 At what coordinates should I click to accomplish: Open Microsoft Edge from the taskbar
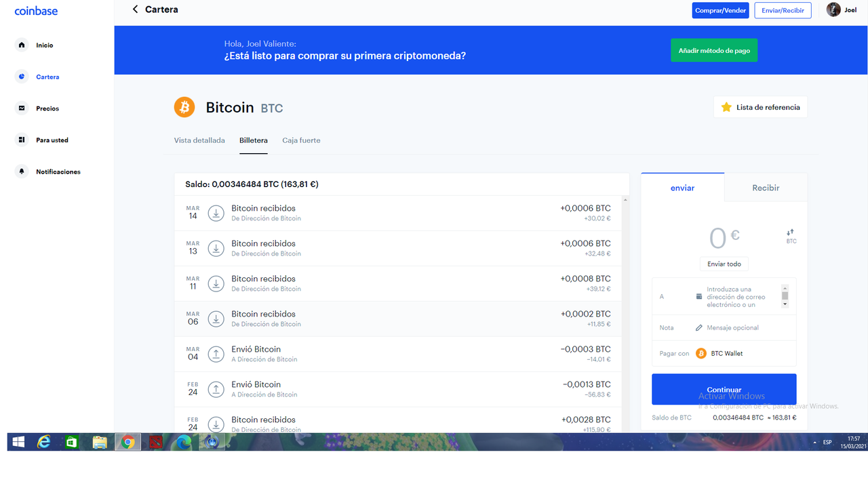click(x=183, y=442)
